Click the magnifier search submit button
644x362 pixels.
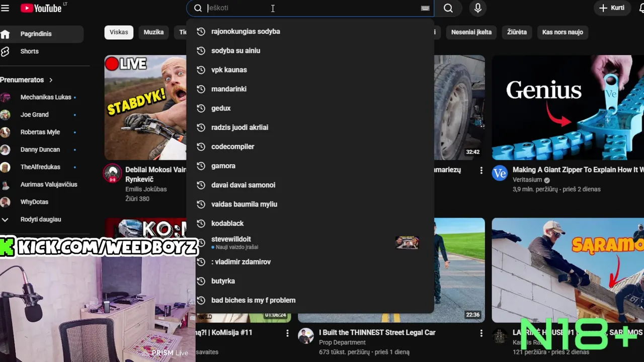click(x=448, y=8)
